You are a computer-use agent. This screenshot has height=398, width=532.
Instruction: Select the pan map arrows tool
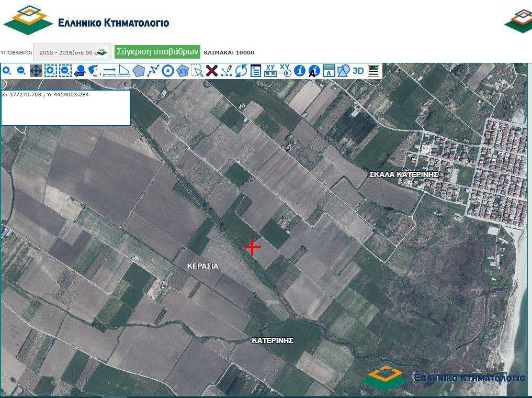pos(36,71)
